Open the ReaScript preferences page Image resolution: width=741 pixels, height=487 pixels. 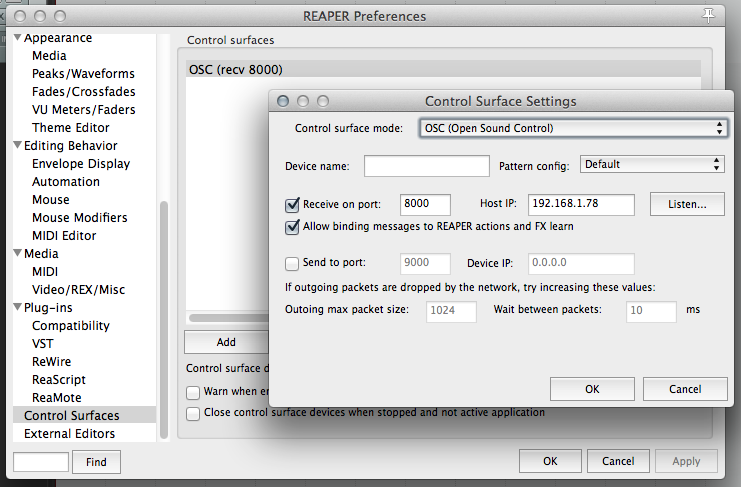59,379
